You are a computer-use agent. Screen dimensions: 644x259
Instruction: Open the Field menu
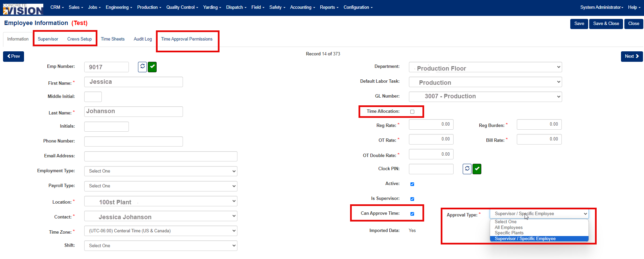pos(258,7)
